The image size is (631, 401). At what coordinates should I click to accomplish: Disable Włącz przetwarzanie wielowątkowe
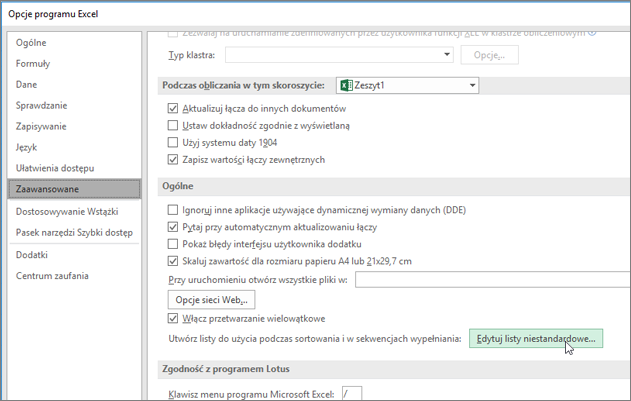[x=173, y=318]
